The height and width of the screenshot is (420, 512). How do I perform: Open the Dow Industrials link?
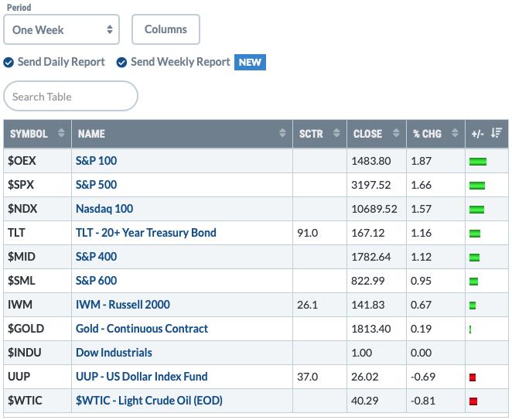(114, 353)
